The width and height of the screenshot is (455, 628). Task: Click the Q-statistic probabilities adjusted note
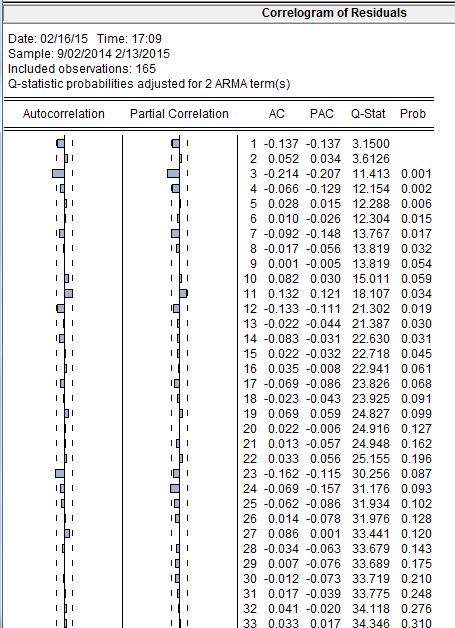click(x=149, y=84)
